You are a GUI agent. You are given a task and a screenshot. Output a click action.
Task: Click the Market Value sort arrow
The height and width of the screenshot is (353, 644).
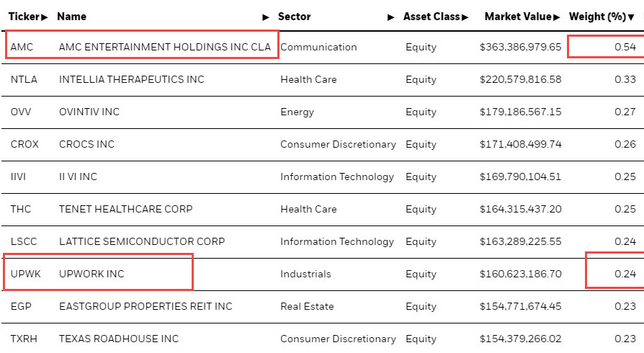pyautogui.click(x=557, y=17)
